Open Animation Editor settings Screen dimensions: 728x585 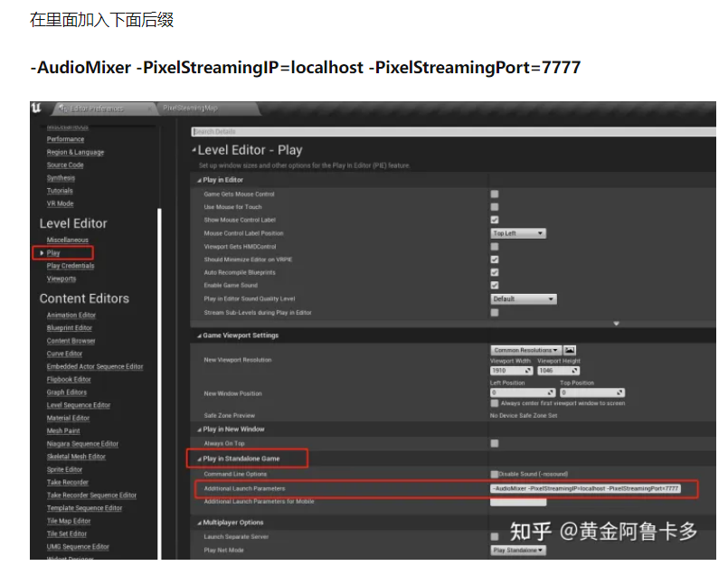(x=71, y=316)
